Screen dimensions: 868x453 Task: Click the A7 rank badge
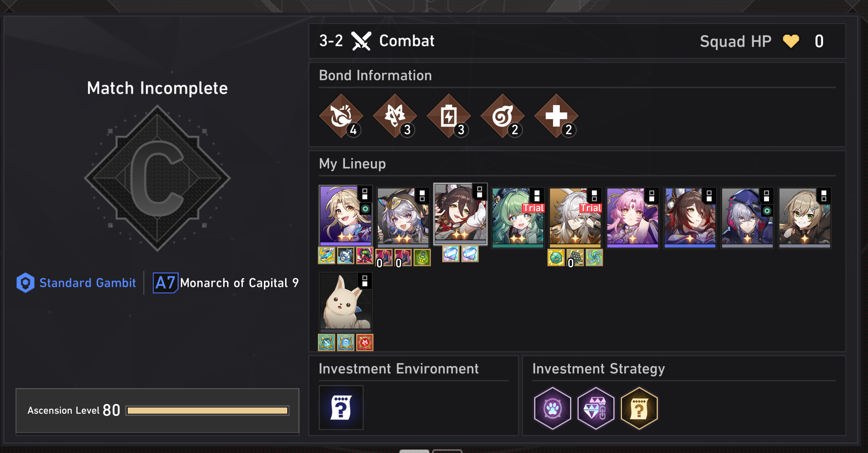point(165,283)
